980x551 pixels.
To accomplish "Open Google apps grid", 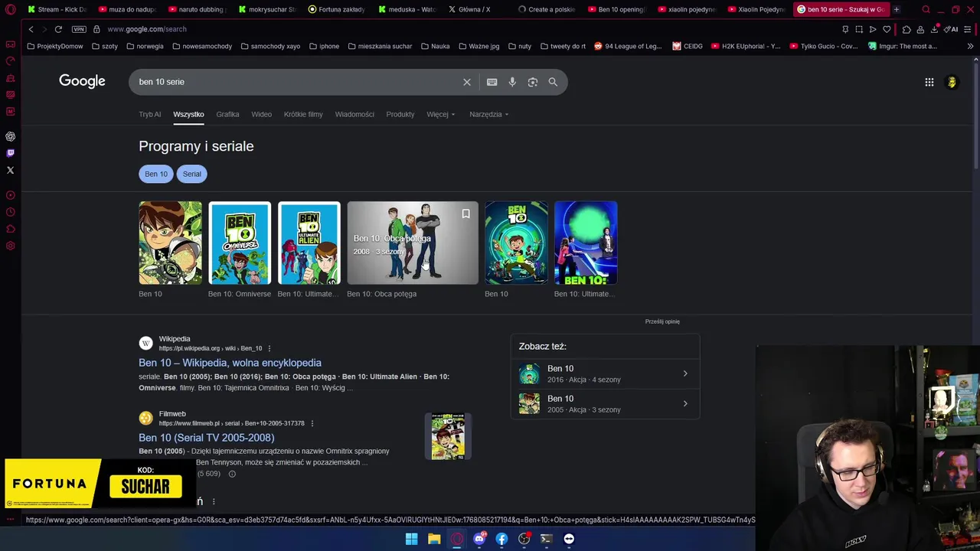I will pyautogui.click(x=929, y=82).
